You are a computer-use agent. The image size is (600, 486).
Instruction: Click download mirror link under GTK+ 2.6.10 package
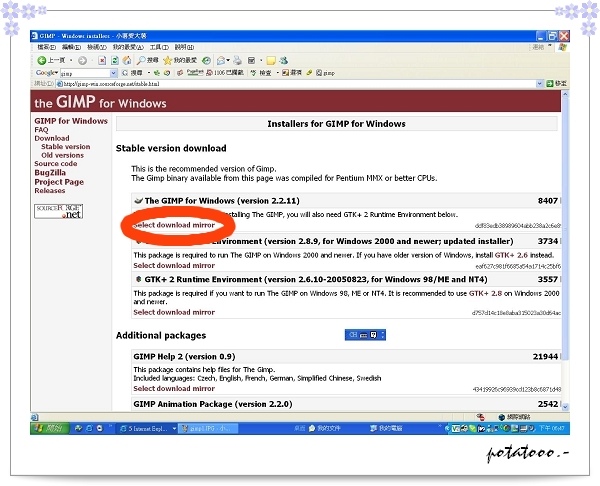tap(174, 312)
